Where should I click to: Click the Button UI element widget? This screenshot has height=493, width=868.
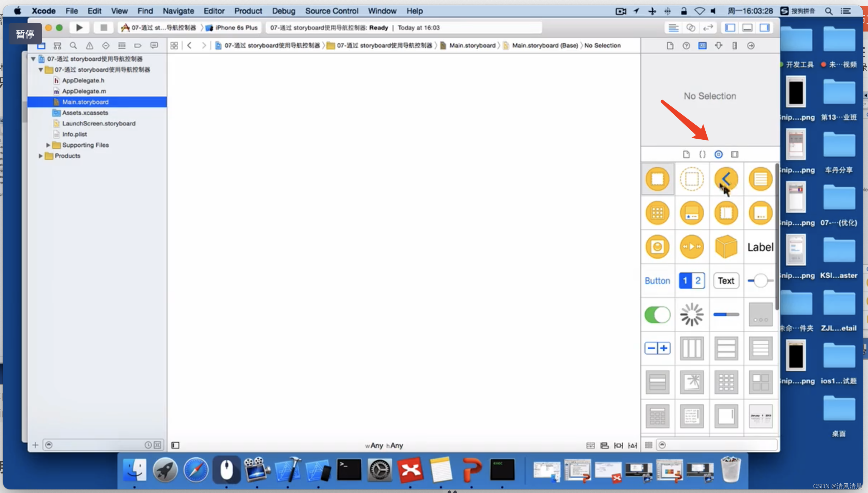pos(657,280)
